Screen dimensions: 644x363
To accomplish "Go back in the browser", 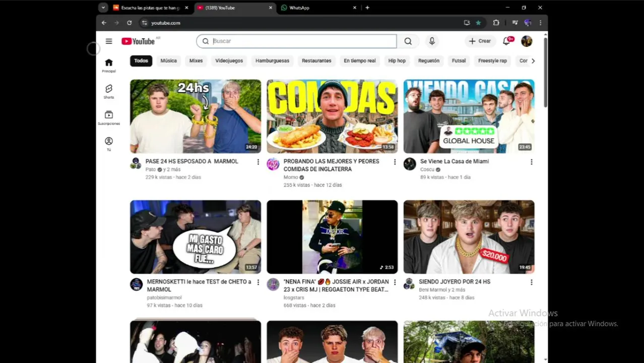I will click(x=104, y=23).
